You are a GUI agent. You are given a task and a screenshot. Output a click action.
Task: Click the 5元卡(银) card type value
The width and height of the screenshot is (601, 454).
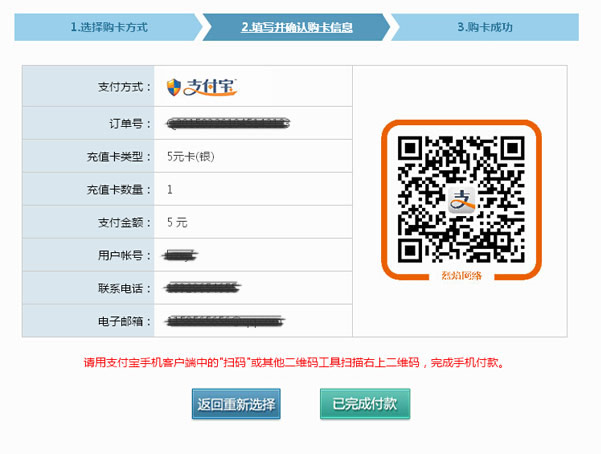pyautogui.click(x=190, y=156)
